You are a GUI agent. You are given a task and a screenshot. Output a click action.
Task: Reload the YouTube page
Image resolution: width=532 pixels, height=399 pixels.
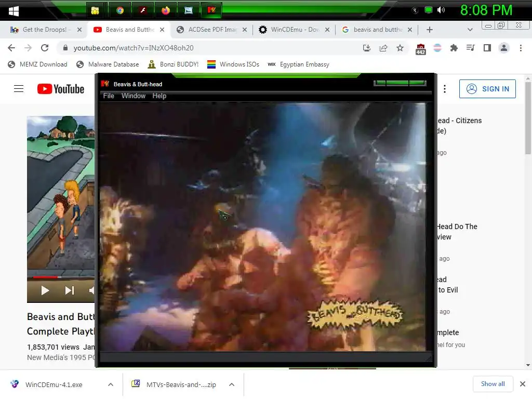(45, 48)
